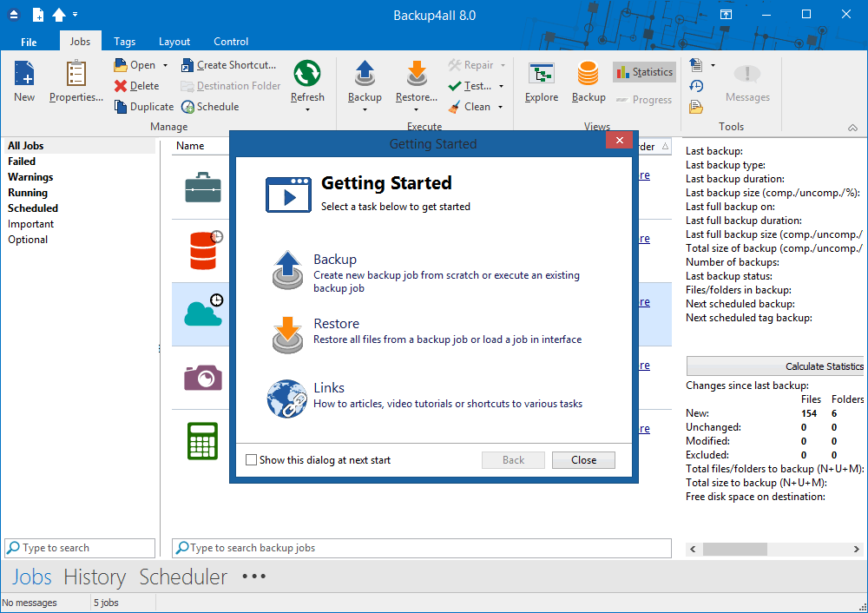Click the Jobs tab in the ribbon
This screenshot has height=613, width=868.
point(80,42)
